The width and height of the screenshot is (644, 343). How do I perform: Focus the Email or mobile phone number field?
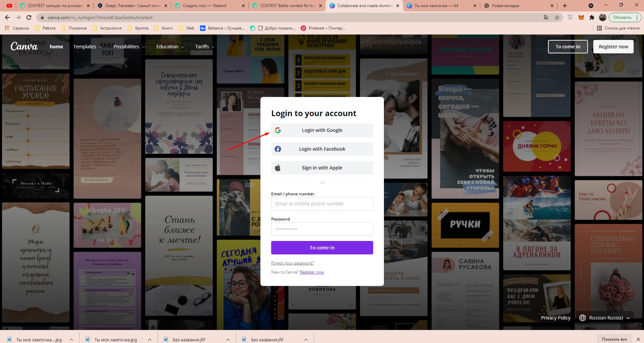pyautogui.click(x=322, y=204)
